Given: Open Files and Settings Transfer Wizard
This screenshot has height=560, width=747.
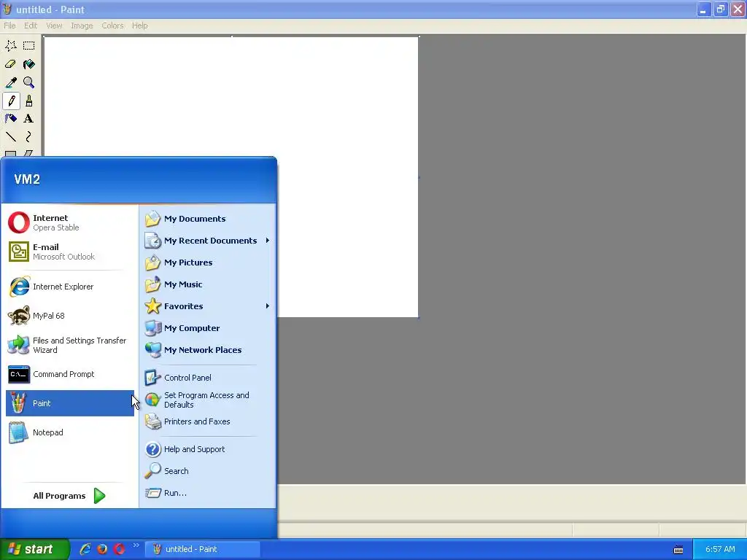Looking at the screenshot, I should click(x=70, y=345).
